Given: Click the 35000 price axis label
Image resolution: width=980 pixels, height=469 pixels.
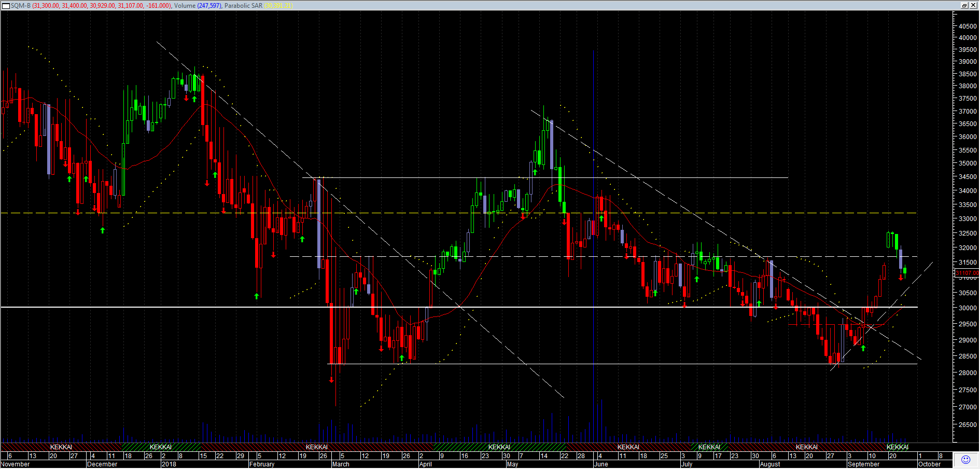Looking at the screenshot, I should coord(968,163).
